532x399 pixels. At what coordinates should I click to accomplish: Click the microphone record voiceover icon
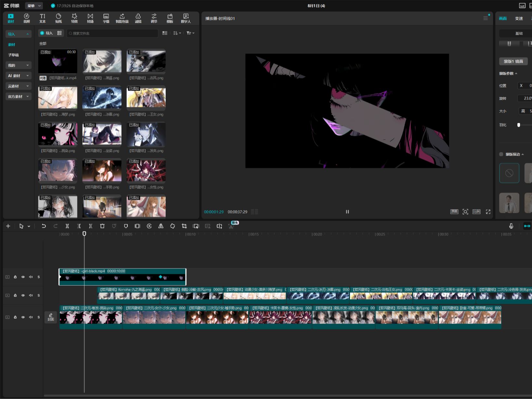point(511,226)
